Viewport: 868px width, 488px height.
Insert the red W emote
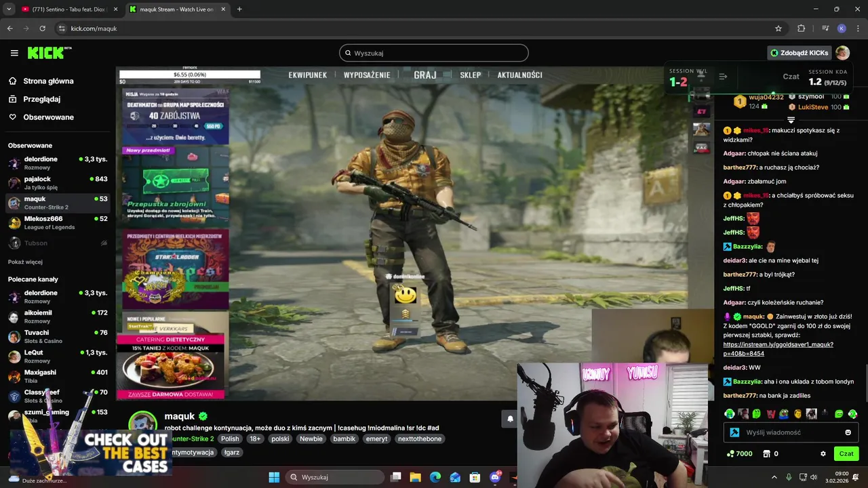(x=770, y=413)
